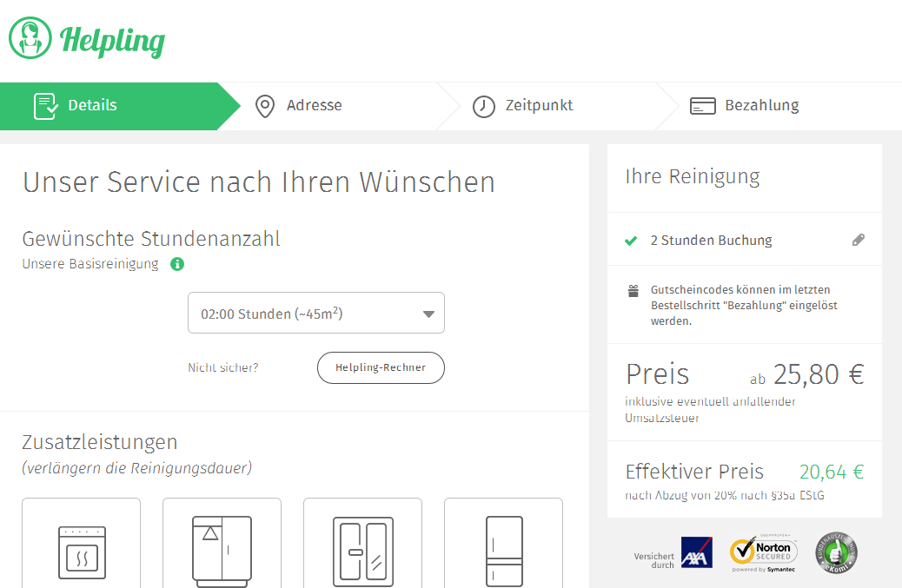
Task: Select the window cleaning add-on tile
Action: coord(362,547)
